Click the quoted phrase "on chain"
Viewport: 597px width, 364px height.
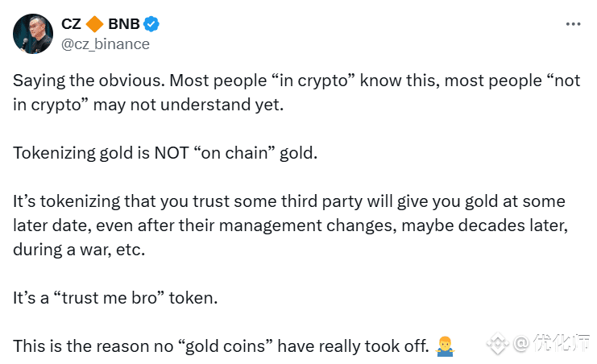pyautogui.click(x=234, y=153)
